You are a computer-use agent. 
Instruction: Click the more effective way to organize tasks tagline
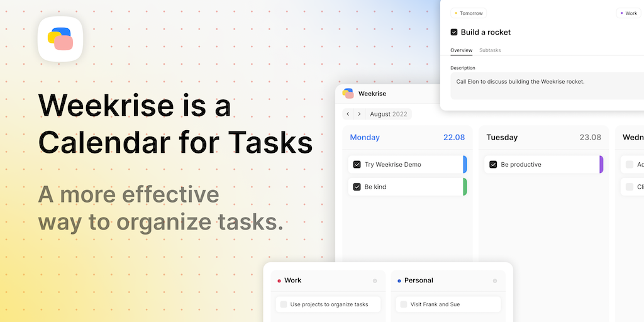(160, 208)
